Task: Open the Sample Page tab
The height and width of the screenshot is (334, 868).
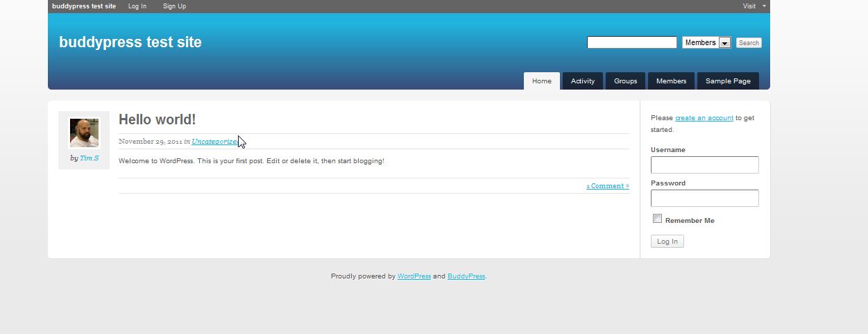Action: [x=728, y=81]
